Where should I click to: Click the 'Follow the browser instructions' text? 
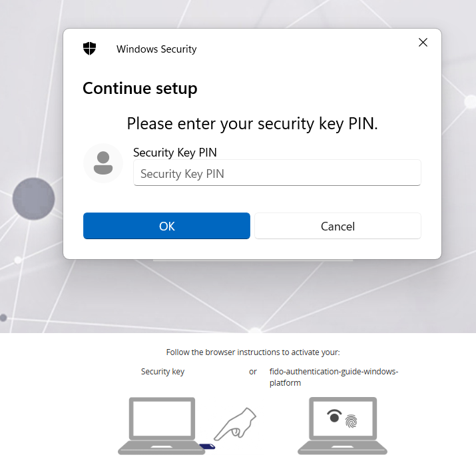tap(253, 352)
